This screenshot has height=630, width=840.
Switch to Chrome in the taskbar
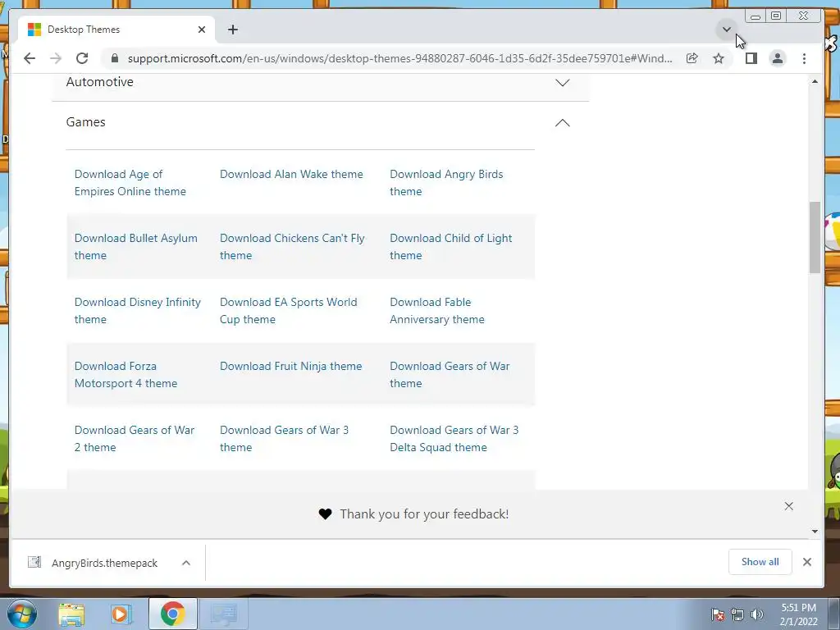coord(172,614)
